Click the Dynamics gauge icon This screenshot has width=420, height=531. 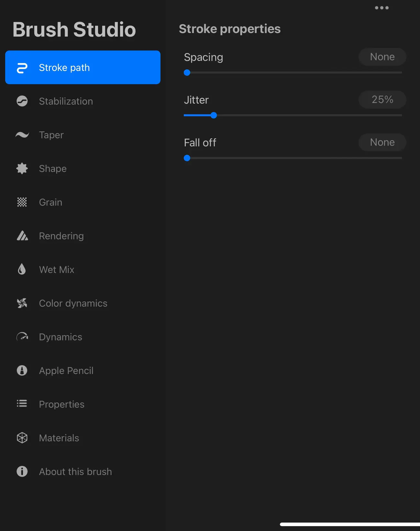(x=22, y=337)
